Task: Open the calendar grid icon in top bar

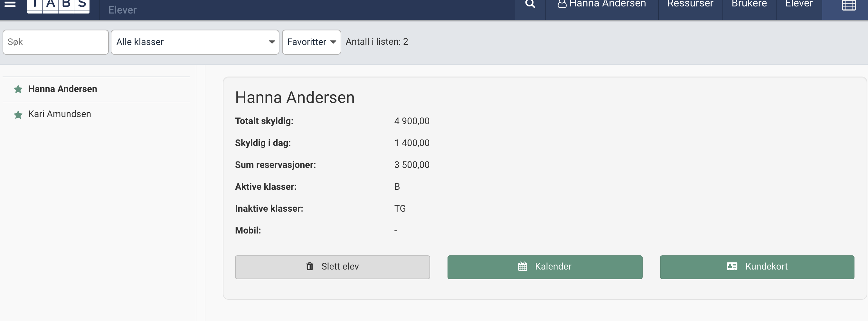Action: (849, 5)
